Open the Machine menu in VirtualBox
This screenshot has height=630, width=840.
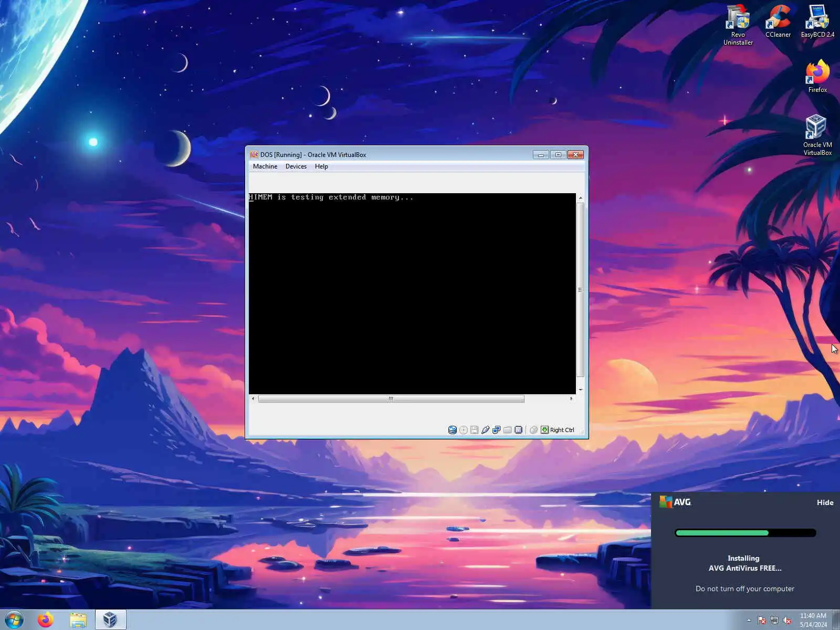(265, 166)
